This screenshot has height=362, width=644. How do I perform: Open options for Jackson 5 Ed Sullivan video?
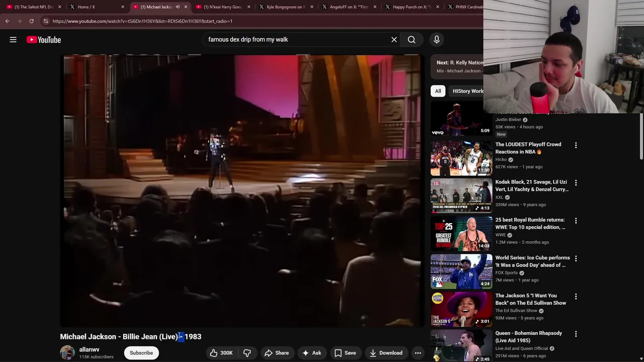click(576, 297)
